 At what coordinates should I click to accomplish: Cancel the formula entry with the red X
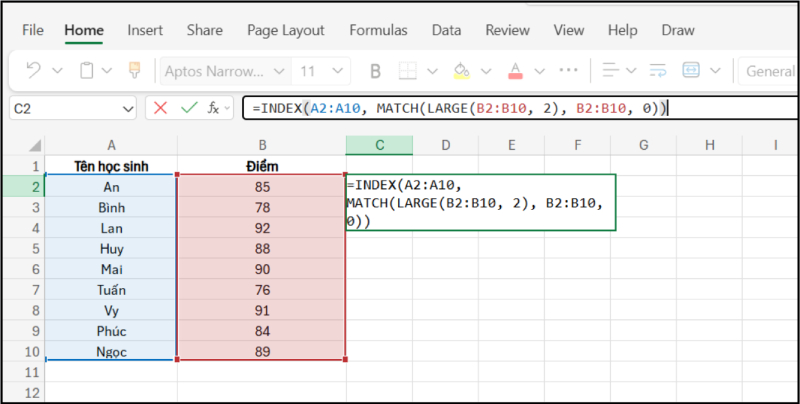click(160, 108)
